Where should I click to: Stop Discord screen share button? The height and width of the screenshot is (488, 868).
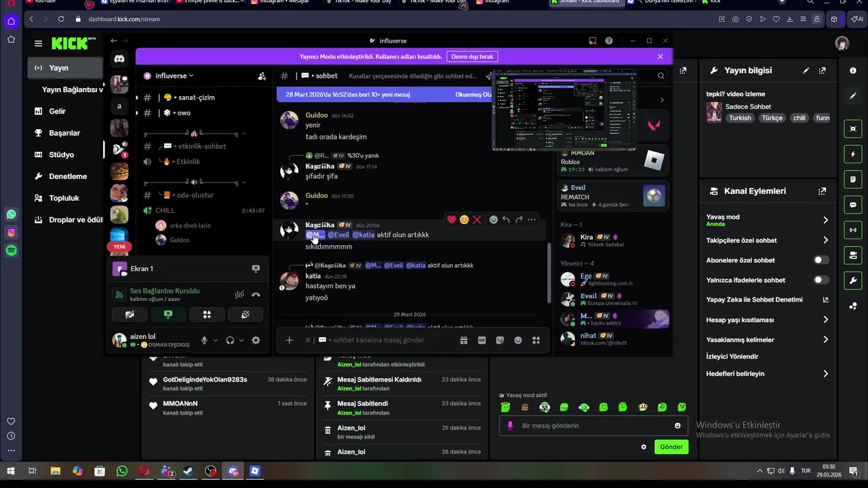(x=168, y=314)
